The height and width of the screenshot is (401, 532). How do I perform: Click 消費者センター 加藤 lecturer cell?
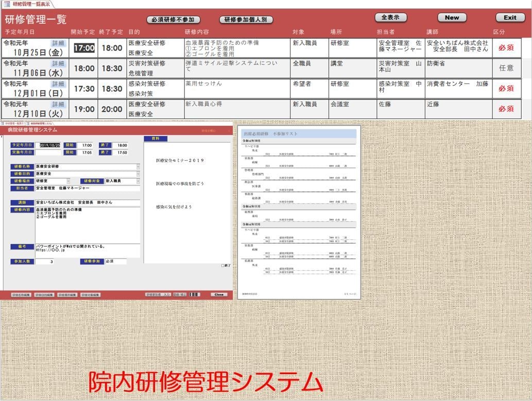click(458, 88)
